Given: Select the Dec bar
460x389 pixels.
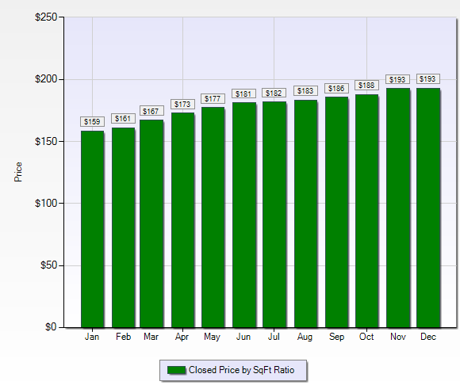Looking at the screenshot, I should (428, 208).
